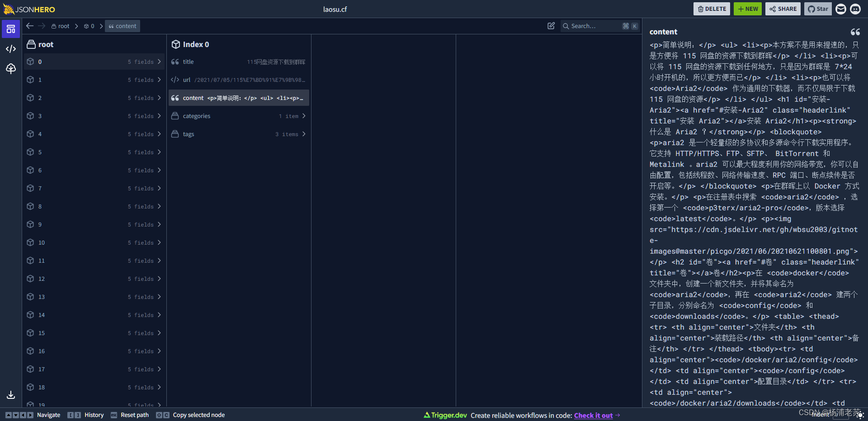Expand row 5 chevron
The width and height of the screenshot is (868, 421).
[x=159, y=152]
